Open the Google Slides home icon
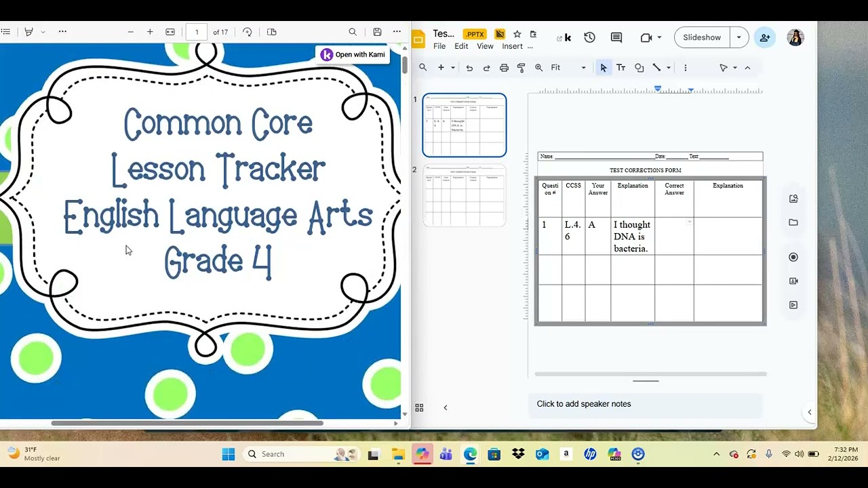868x488 pixels. click(418, 39)
